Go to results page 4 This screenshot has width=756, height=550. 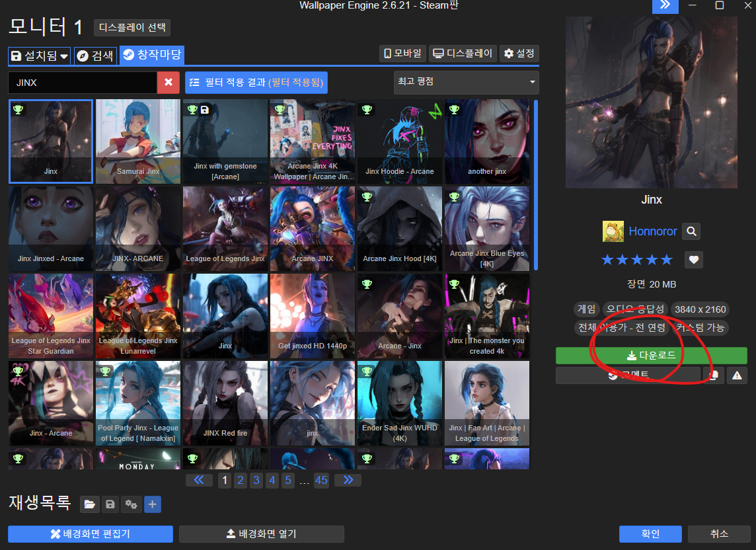coord(272,480)
